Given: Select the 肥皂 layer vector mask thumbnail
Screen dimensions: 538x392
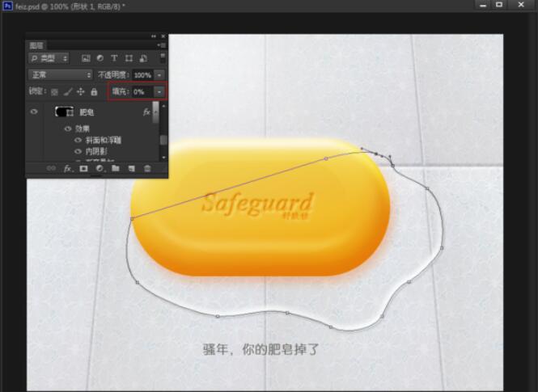Looking at the screenshot, I should 64,112.
